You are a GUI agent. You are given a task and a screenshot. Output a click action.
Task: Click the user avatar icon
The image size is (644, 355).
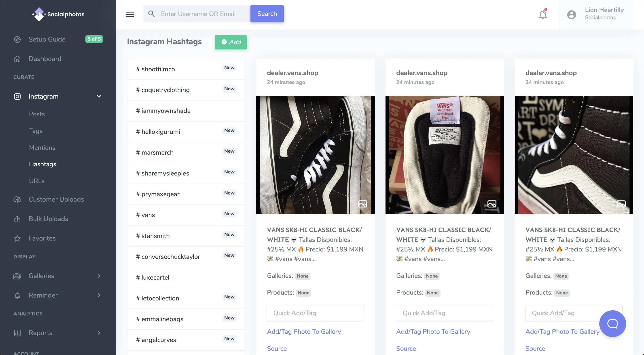[x=572, y=14]
